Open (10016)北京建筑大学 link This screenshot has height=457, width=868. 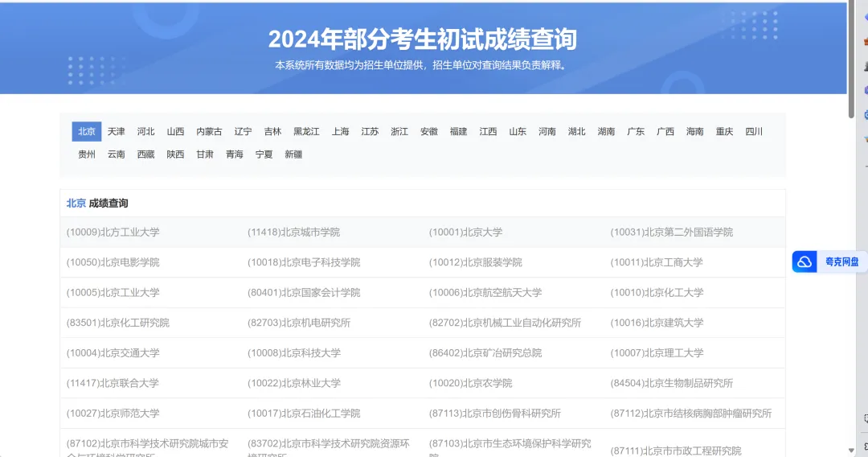click(657, 323)
